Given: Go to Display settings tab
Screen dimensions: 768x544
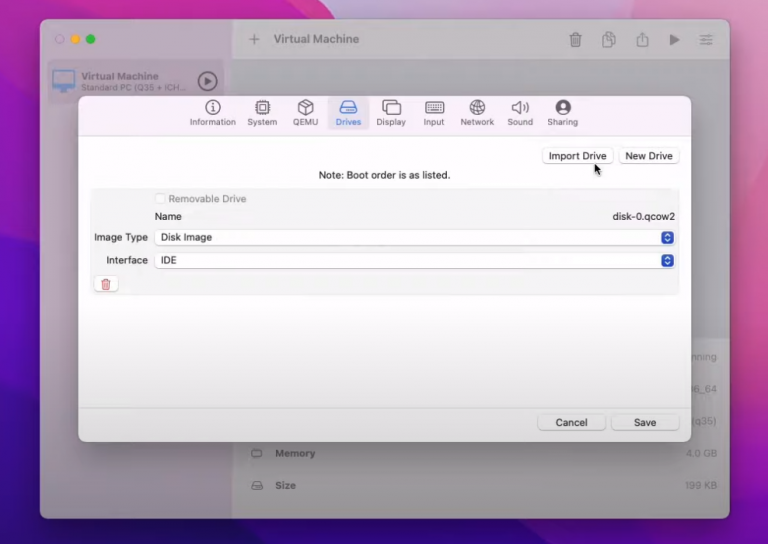Looking at the screenshot, I should pyautogui.click(x=391, y=113).
